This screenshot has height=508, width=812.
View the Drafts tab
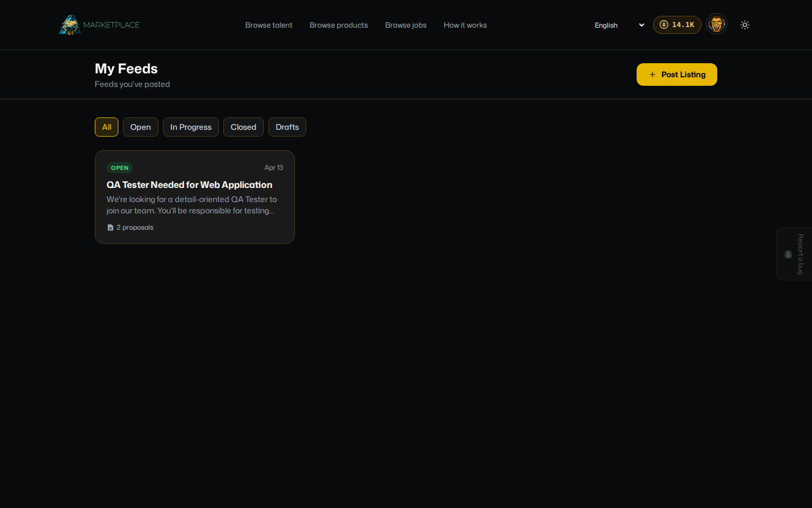[288, 127]
